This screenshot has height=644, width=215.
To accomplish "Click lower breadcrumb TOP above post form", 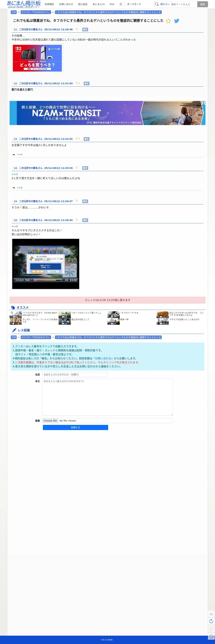I will [14, 337].
